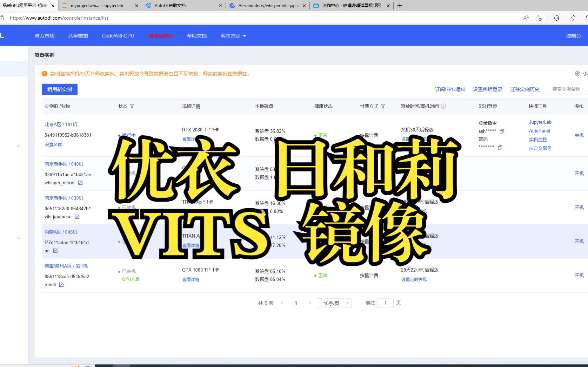The height and width of the screenshot is (367, 588).
Task: Focus the 搜索实例名称 search field
Action: (568, 89)
